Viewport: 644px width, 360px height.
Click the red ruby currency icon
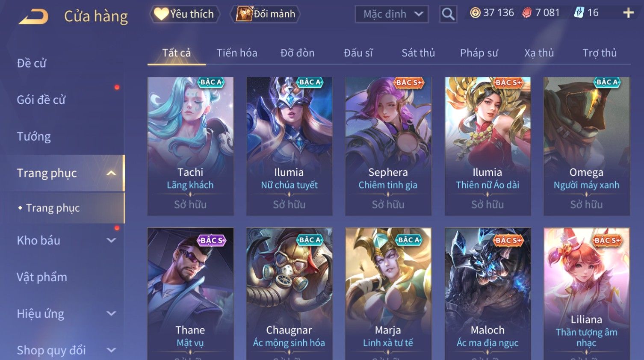click(527, 13)
